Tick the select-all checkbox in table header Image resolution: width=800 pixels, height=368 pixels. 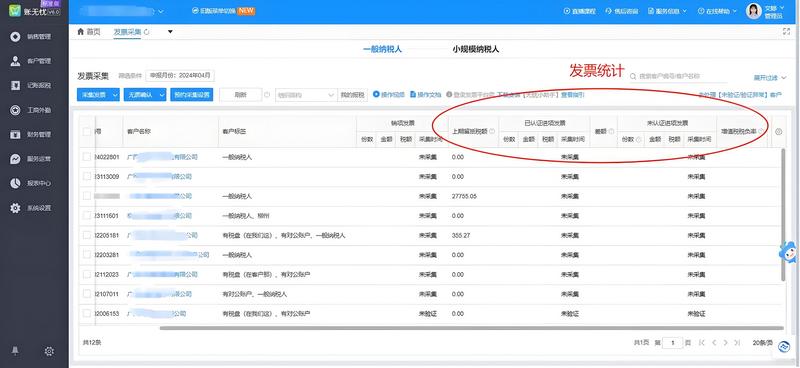tap(87, 132)
